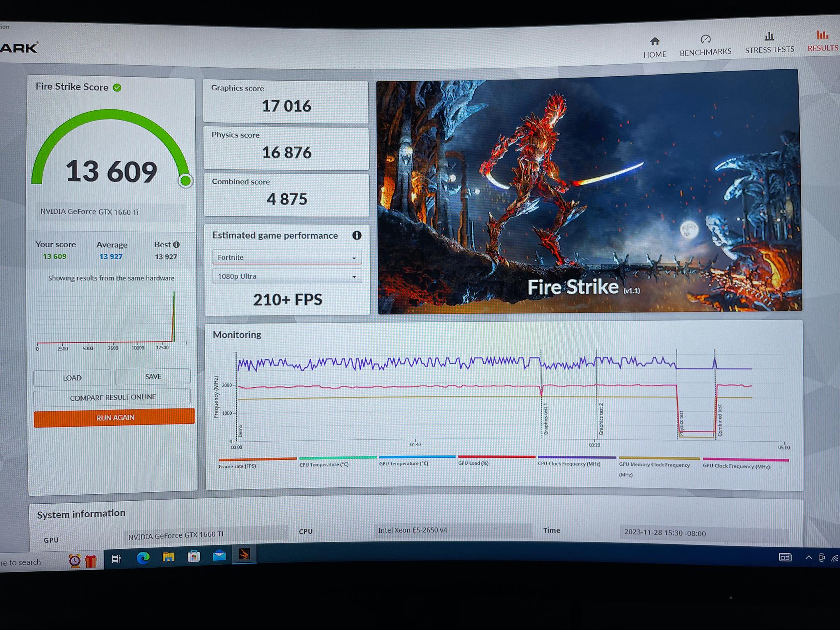Click the orange Run Again button
840x630 pixels.
[x=114, y=418]
